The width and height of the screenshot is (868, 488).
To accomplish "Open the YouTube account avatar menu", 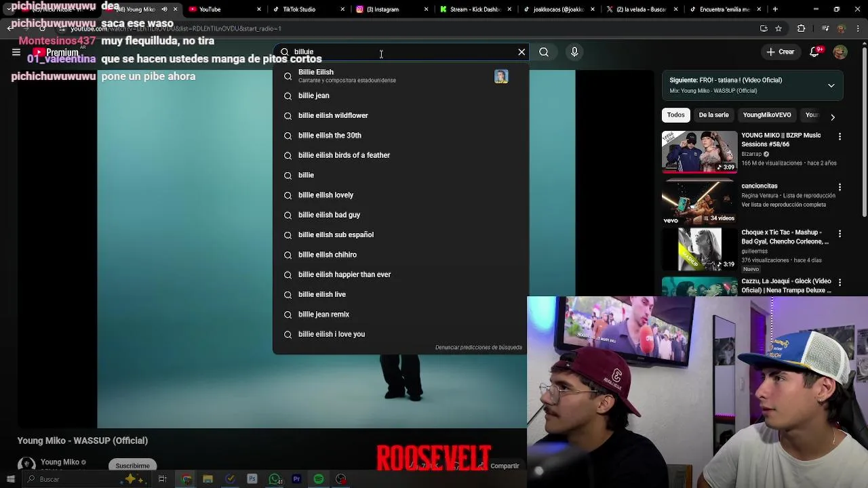I will coord(840,52).
